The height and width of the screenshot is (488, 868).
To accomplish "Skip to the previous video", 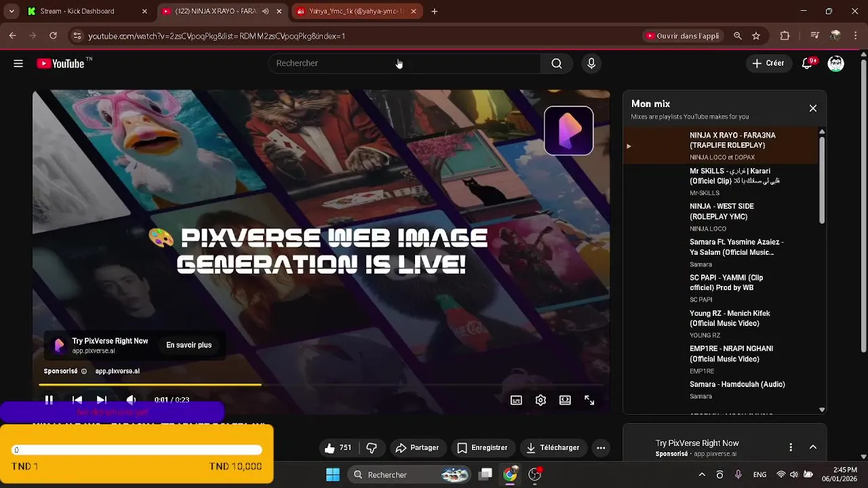I will pos(77,400).
